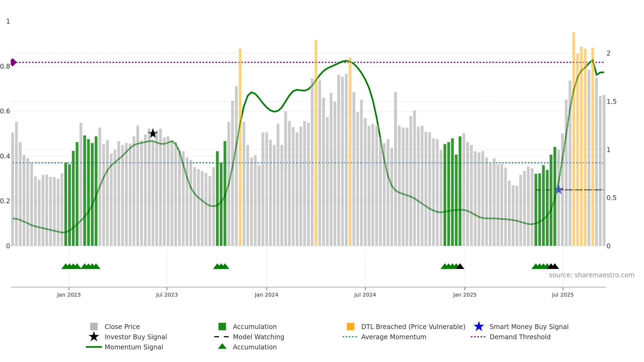
Task: Click the green triangle cluster near Jan 2023
Action: click(x=81, y=266)
